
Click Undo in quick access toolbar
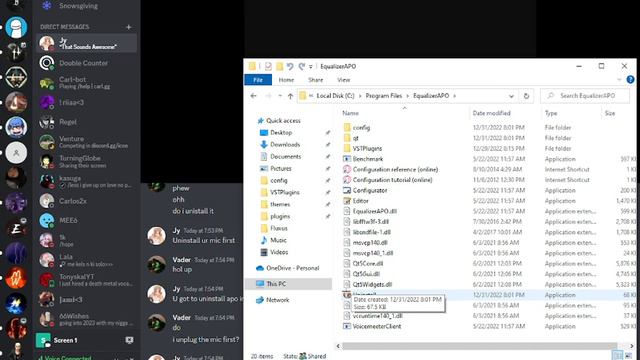tap(290, 66)
